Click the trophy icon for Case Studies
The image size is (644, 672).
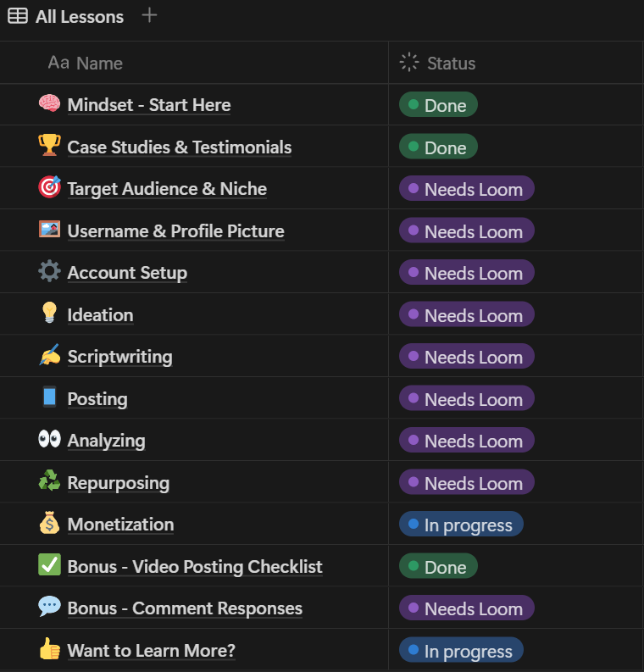point(50,147)
